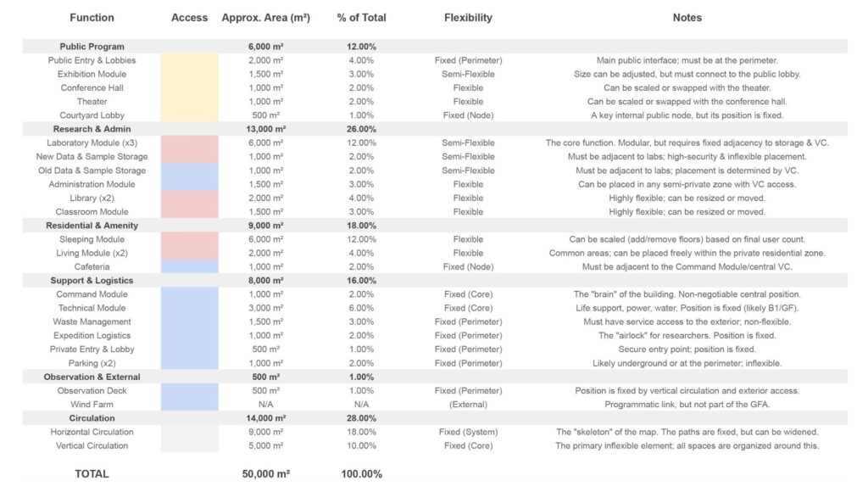
Task: Click the Observation & External section heading
Action: (x=92, y=377)
